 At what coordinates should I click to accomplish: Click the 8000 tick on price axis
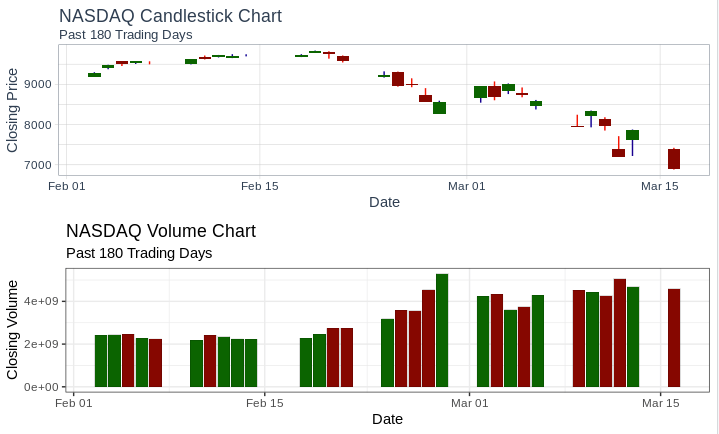tap(36, 125)
